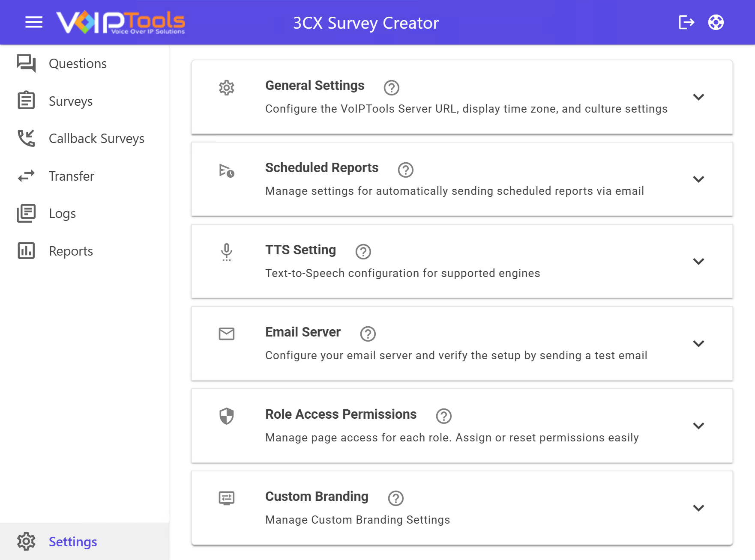Open the help lifebuoy icon in header
This screenshot has height=560, width=755.
coord(716,22)
